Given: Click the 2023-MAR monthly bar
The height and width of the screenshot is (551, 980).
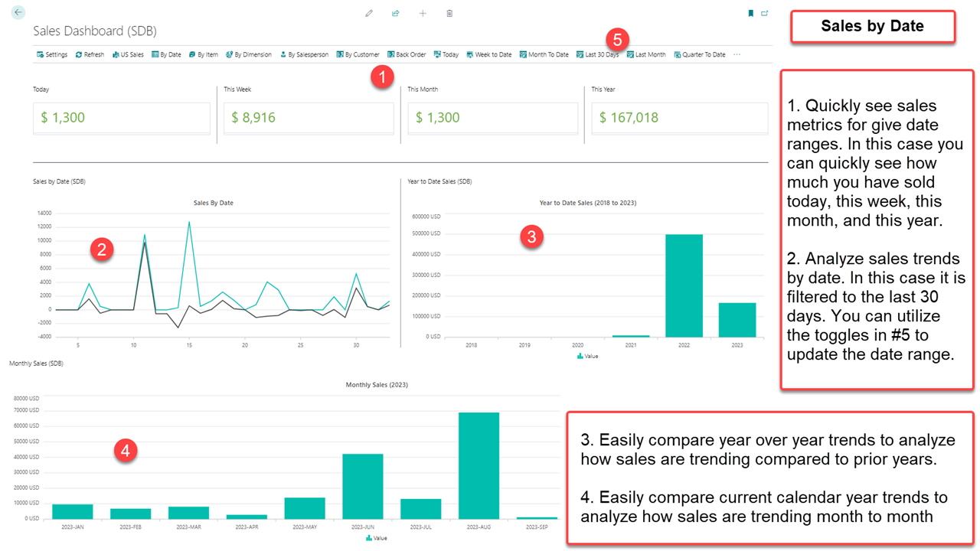Looking at the screenshot, I should [x=188, y=513].
